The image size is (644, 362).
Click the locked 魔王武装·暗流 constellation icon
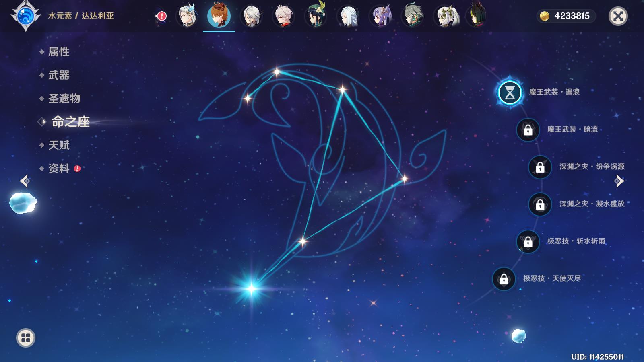coord(528,130)
